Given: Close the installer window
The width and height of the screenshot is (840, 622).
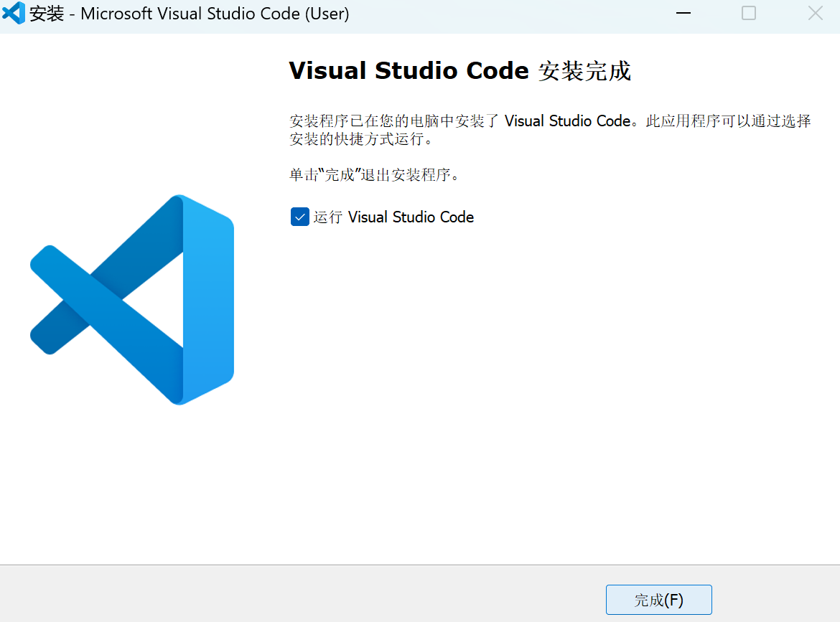Looking at the screenshot, I should click(815, 13).
